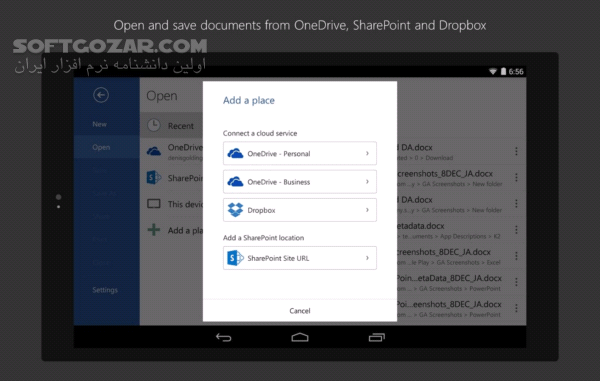Open etadata.docx from App Descriptions
The width and height of the screenshot is (600, 381).
[x=453, y=230]
